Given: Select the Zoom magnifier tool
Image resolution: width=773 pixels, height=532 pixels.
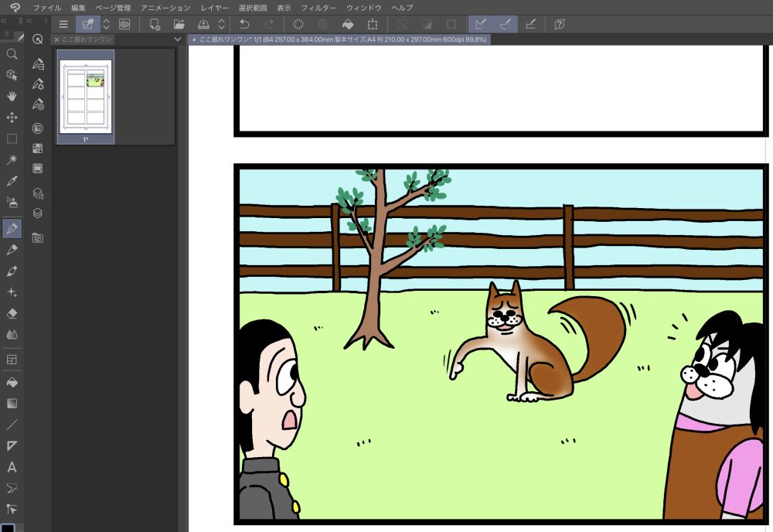Looking at the screenshot, I should pos(12,54).
